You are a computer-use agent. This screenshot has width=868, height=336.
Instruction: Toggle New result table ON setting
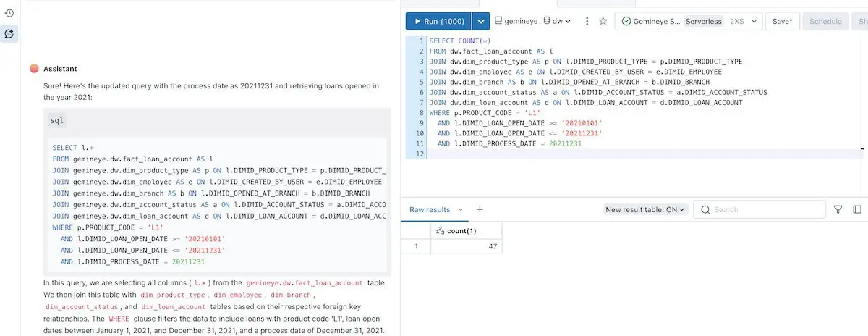tap(645, 209)
